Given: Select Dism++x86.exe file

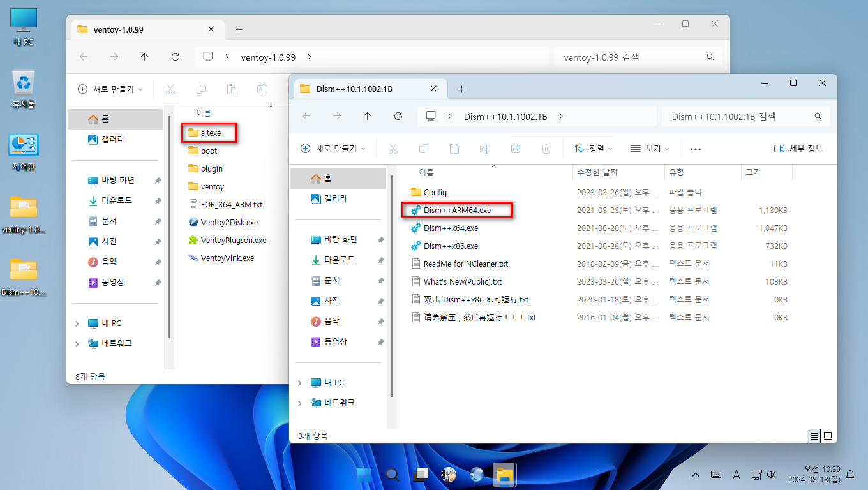Looking at the screenshot, I should tap(444, 246).
